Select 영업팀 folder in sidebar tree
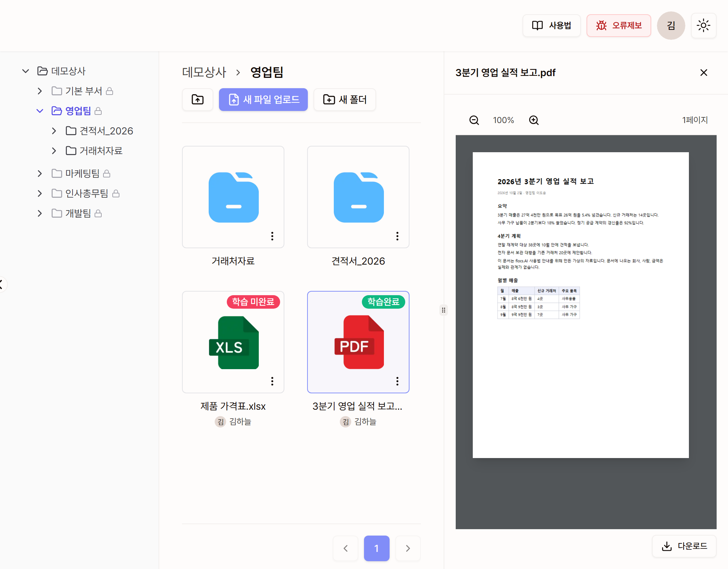Screen dimensions: 728x569 (x=78, y=111)
